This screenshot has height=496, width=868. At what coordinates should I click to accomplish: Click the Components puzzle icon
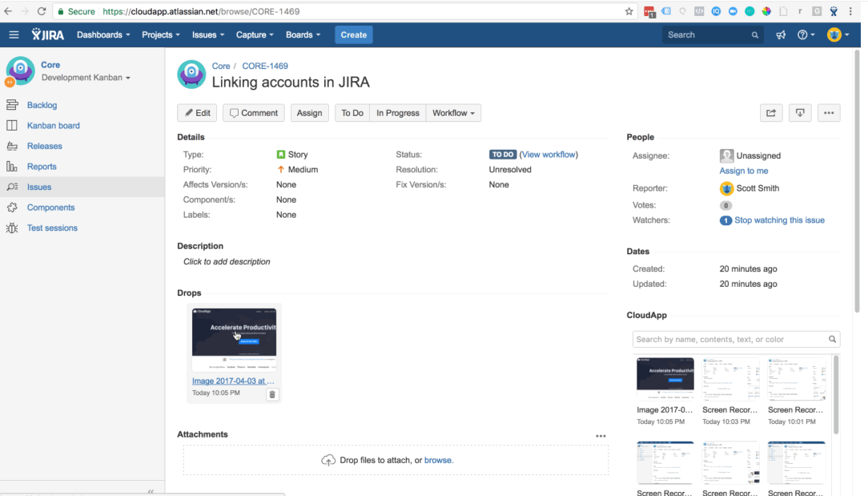(12, 208)
